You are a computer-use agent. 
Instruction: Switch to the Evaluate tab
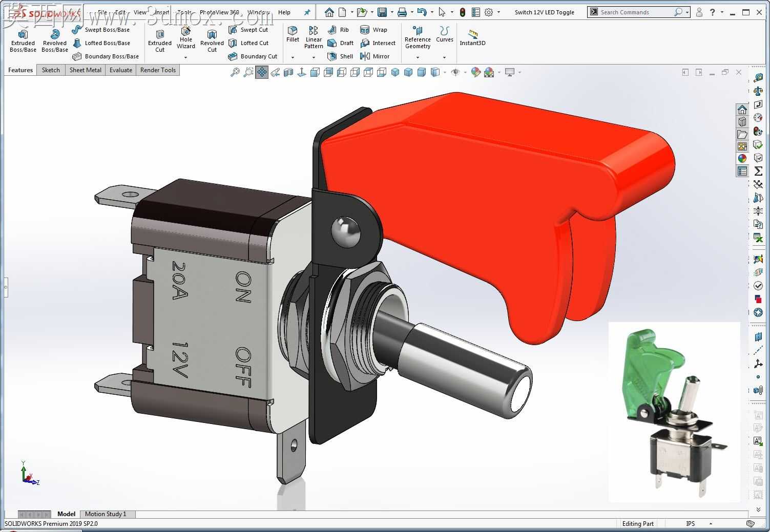pyautogui.click(x=121, y=70)
